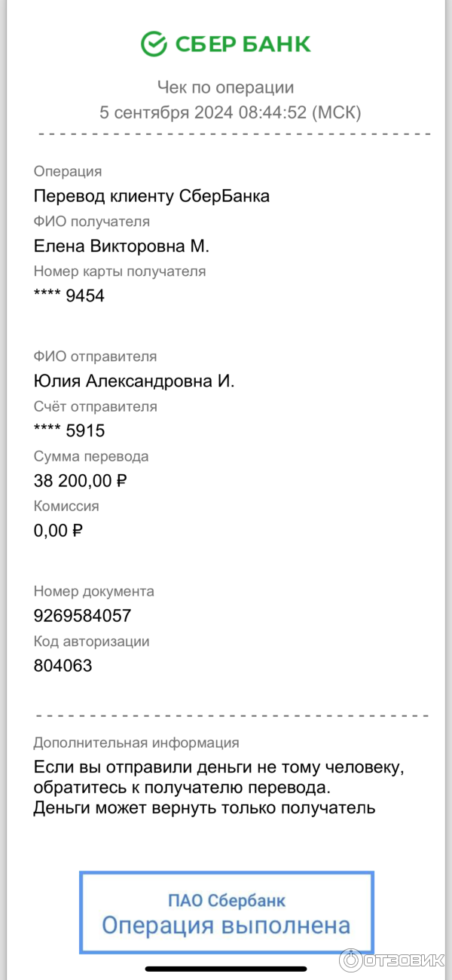
Task: Tap document number 9269584057
Action: [82, 615]
